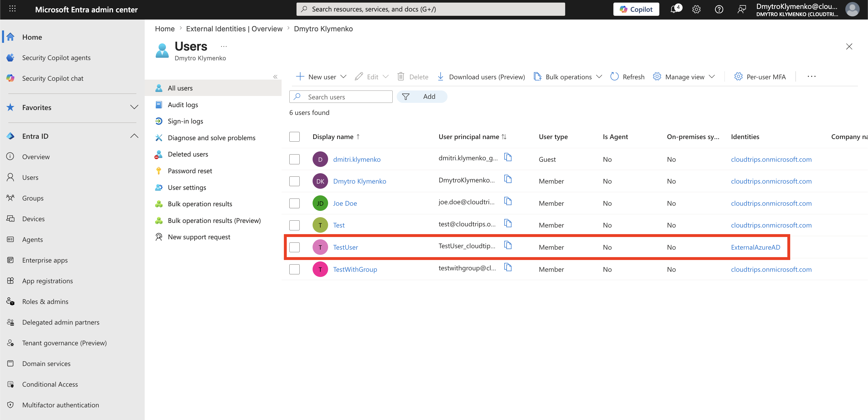Copy Joe Doe user principal name
868x420 pixels.
[x=507, y=201]
